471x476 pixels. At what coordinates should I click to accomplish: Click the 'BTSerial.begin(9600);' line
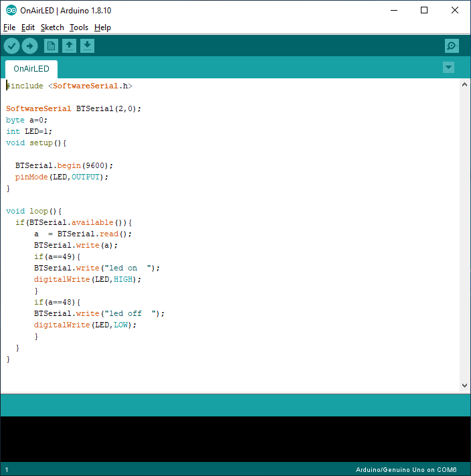click(x=64, y=166)
